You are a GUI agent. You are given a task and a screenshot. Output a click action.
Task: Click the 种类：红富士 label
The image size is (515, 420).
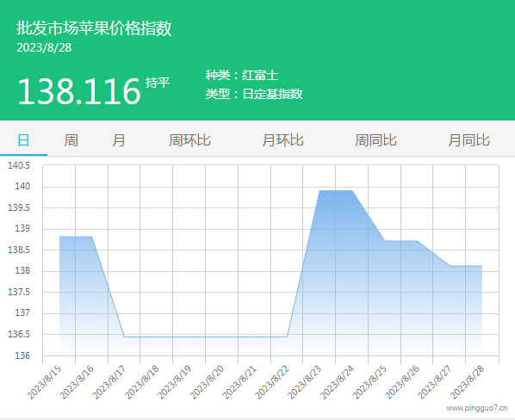tap(242, 76)
